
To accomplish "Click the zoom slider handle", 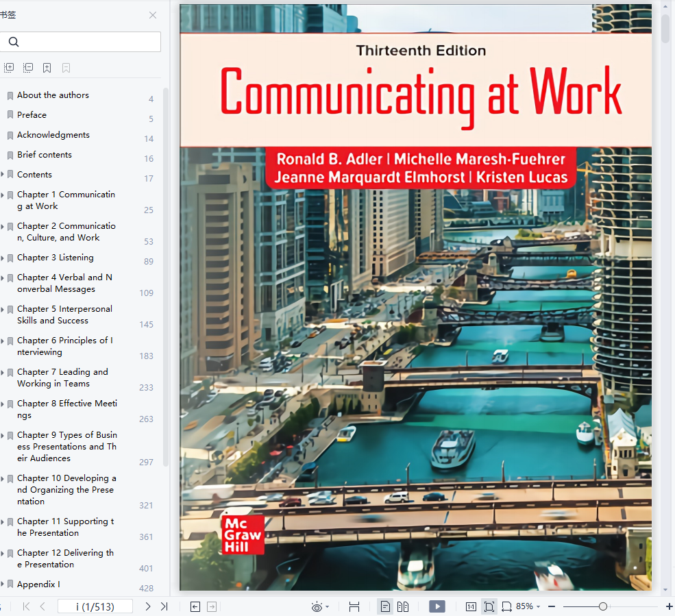I will tap(602, 606).
